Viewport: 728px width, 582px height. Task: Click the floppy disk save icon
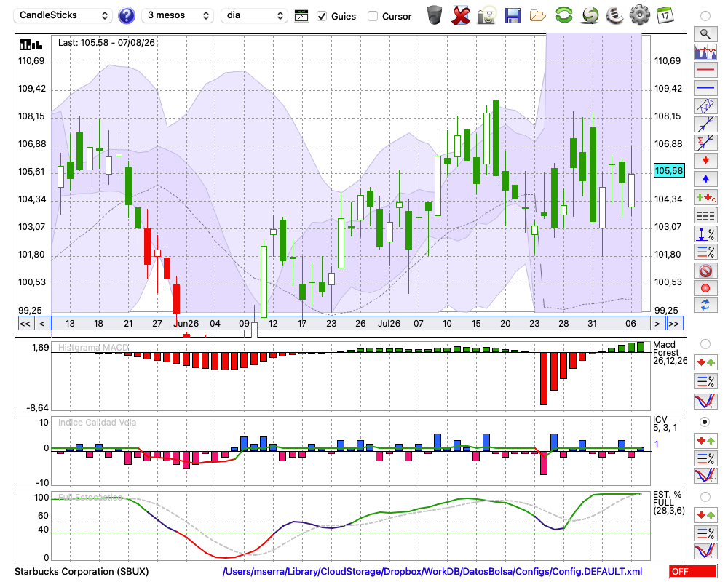[513, 15]
